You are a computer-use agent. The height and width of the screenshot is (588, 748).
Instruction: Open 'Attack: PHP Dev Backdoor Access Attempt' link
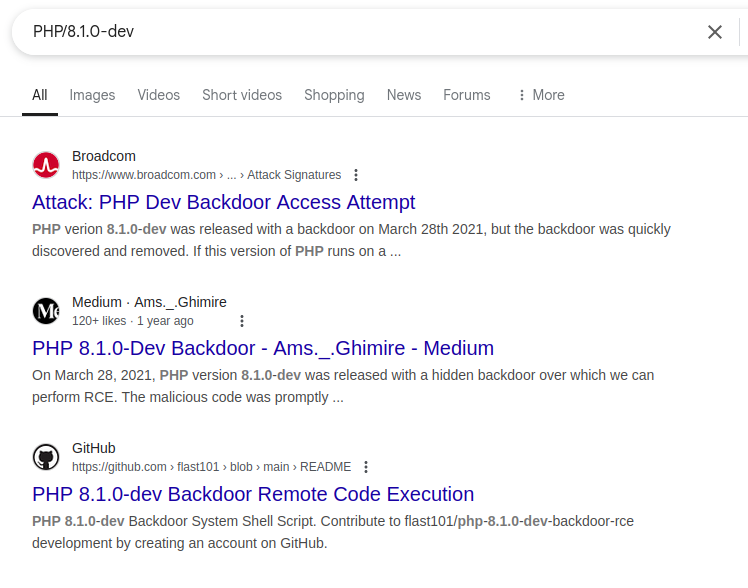224,202
